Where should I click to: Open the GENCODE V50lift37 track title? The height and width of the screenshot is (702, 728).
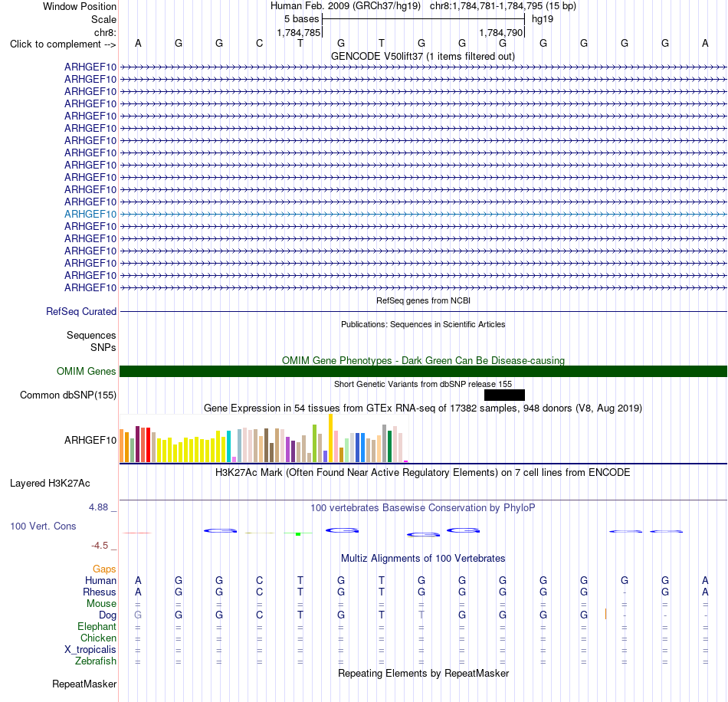coord(423,56)
